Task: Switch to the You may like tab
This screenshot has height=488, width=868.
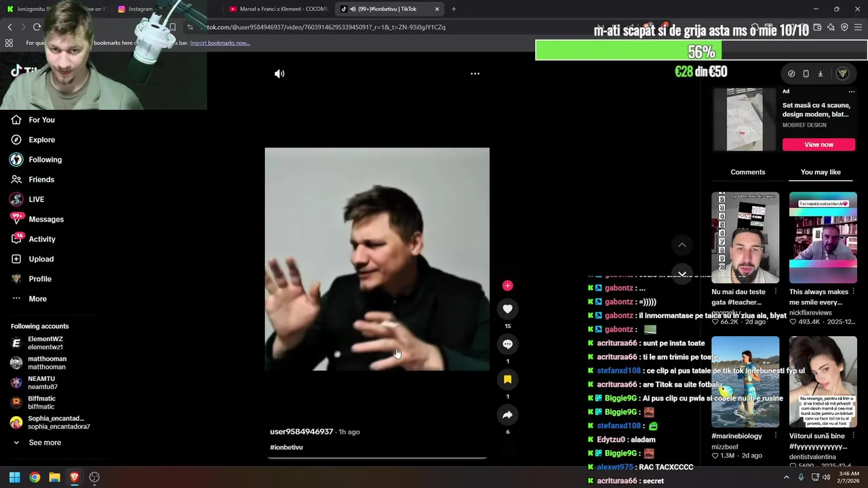Action: [x=821, y=172]
